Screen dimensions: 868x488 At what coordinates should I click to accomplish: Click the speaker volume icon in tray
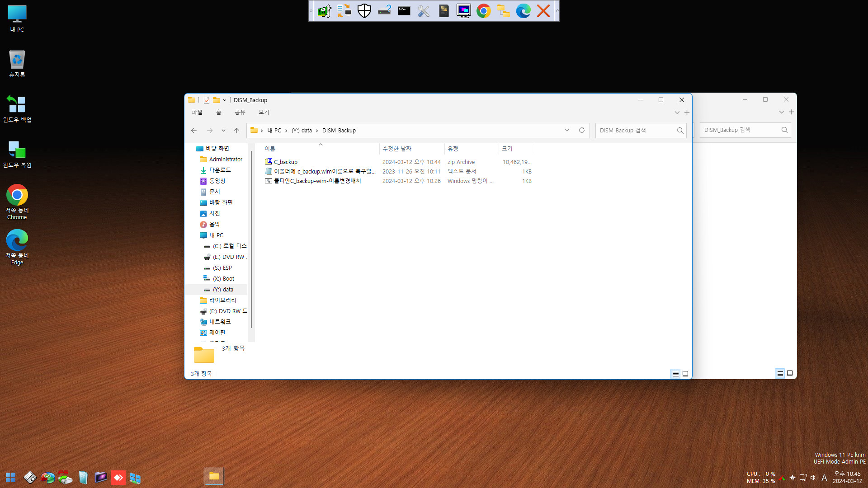click(813, 478)
